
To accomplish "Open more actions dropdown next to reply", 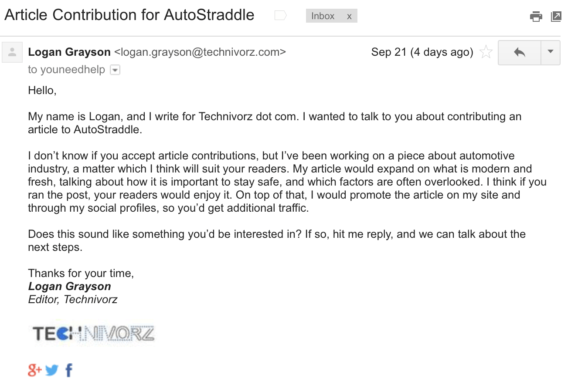I will (551, 53).
